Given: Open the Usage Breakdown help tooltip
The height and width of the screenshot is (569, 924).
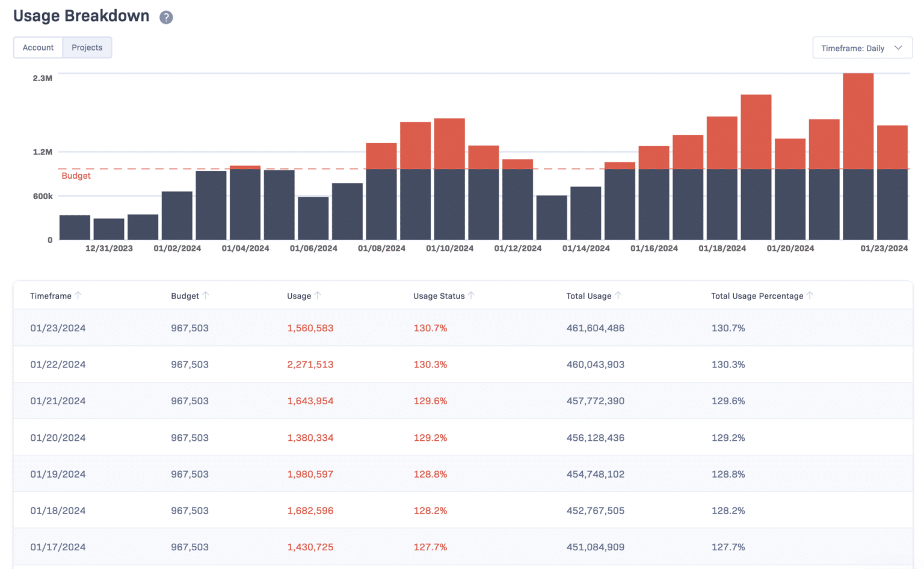Looking at the screenshot, I should (166, 18).
